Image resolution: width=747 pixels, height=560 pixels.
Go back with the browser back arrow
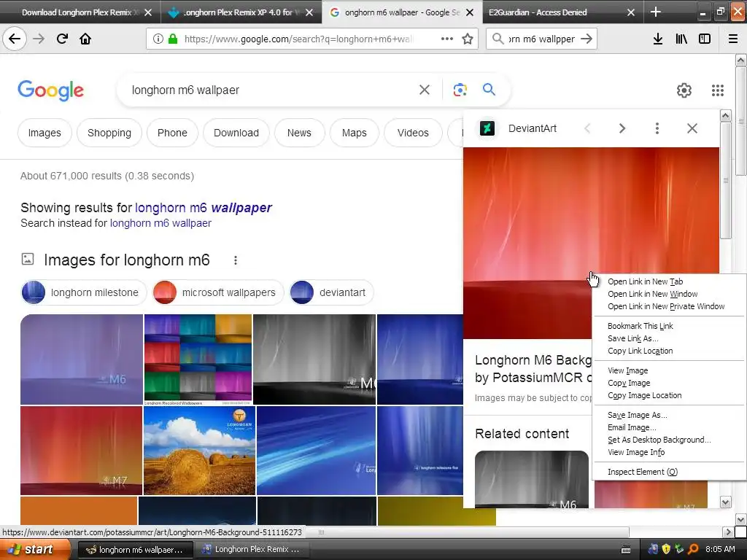click(x=15, y=39)
